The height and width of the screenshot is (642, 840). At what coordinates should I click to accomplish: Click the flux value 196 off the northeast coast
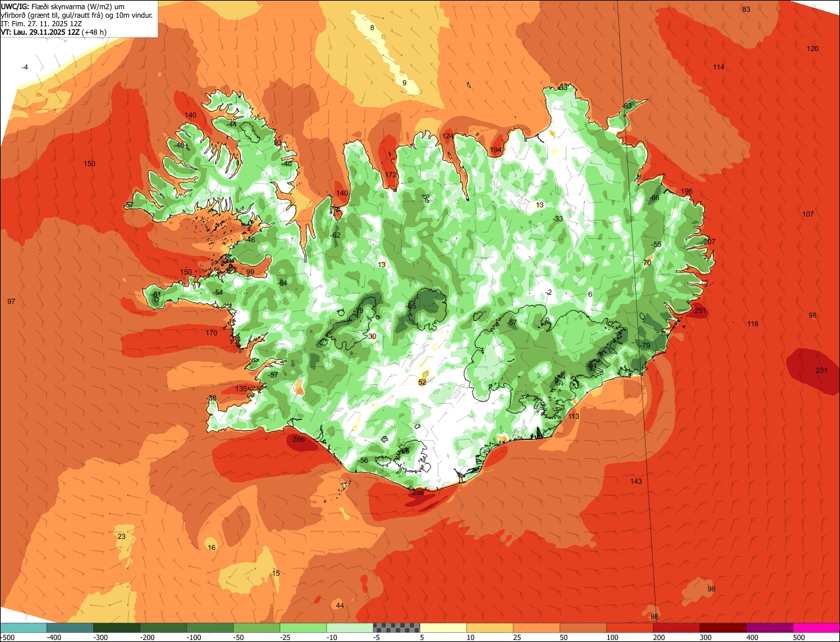pyautogui.click(x=686, y=192)
